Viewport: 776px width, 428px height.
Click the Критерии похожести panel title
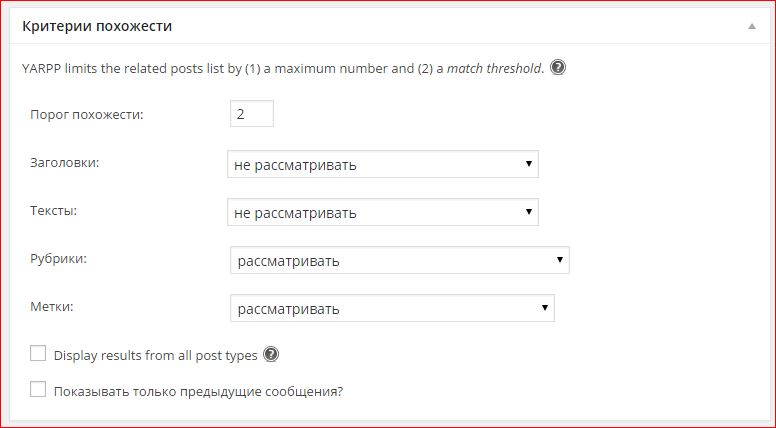97,27
